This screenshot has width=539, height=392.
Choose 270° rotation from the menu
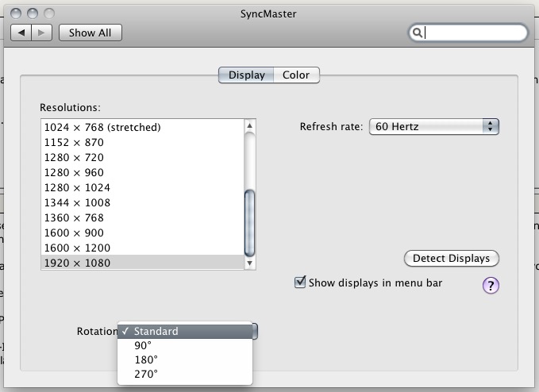pyautogui.click(x=185, y=374)
